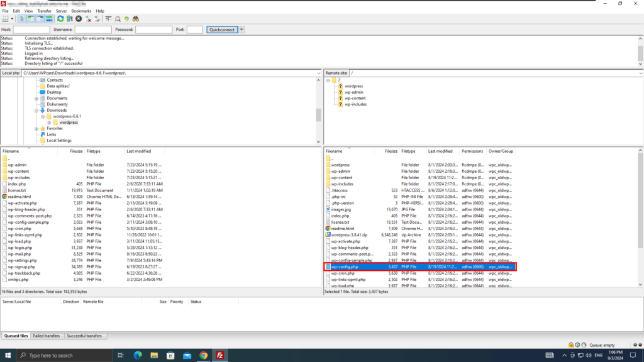Screen dimensions: 644x362
Task: Focus the Host input field
Action: click(x=31, y=30)
